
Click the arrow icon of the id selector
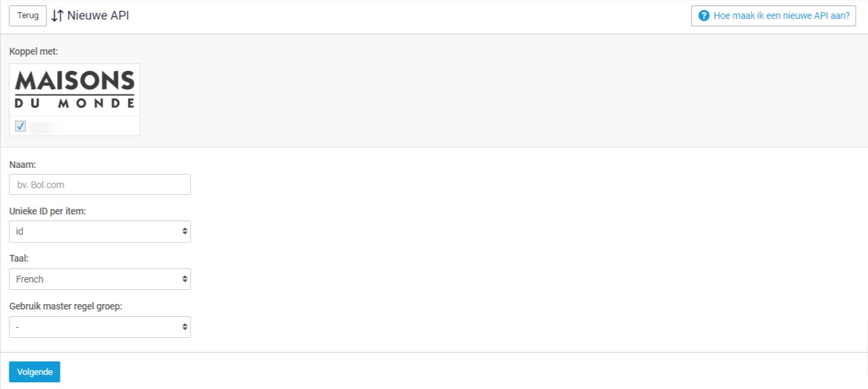(x=185, y=231)
